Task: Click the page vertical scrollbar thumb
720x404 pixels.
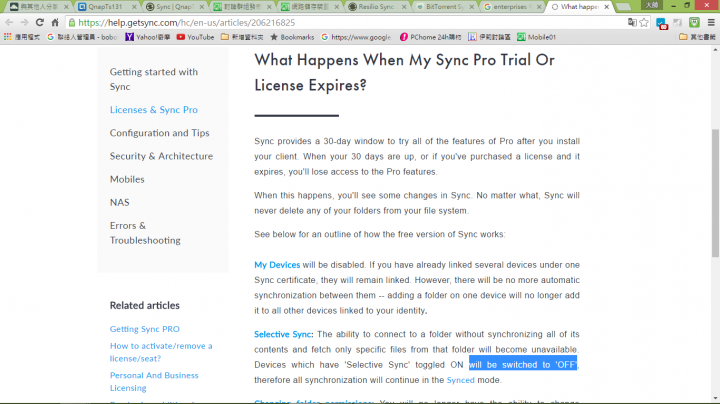Action: tap(715, 193)
